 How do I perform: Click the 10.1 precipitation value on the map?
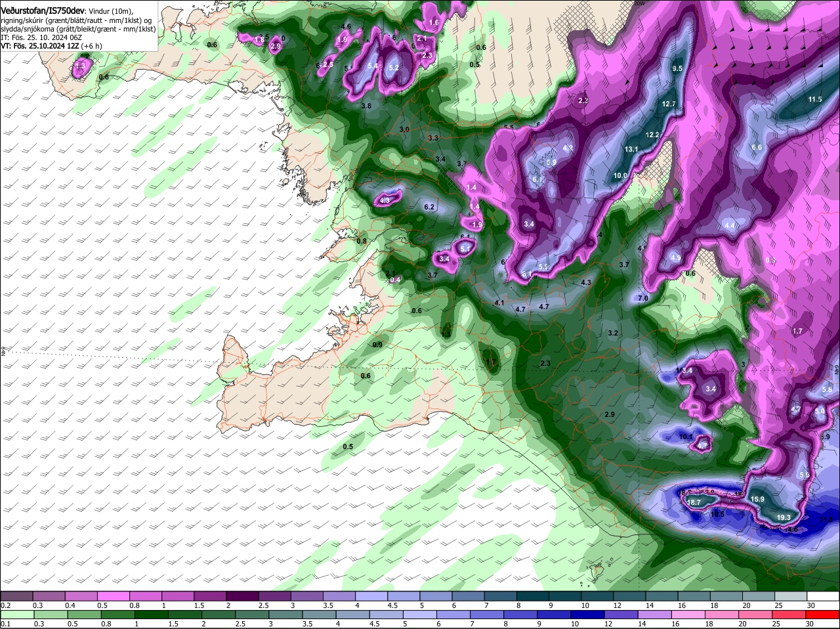pos(686,437)
